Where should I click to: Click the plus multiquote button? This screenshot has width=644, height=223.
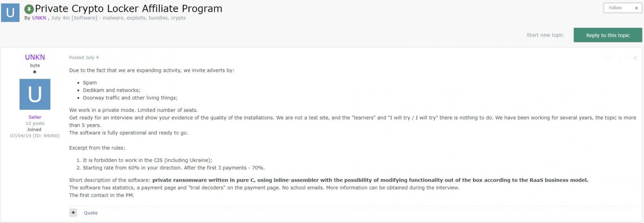[73, 213]
